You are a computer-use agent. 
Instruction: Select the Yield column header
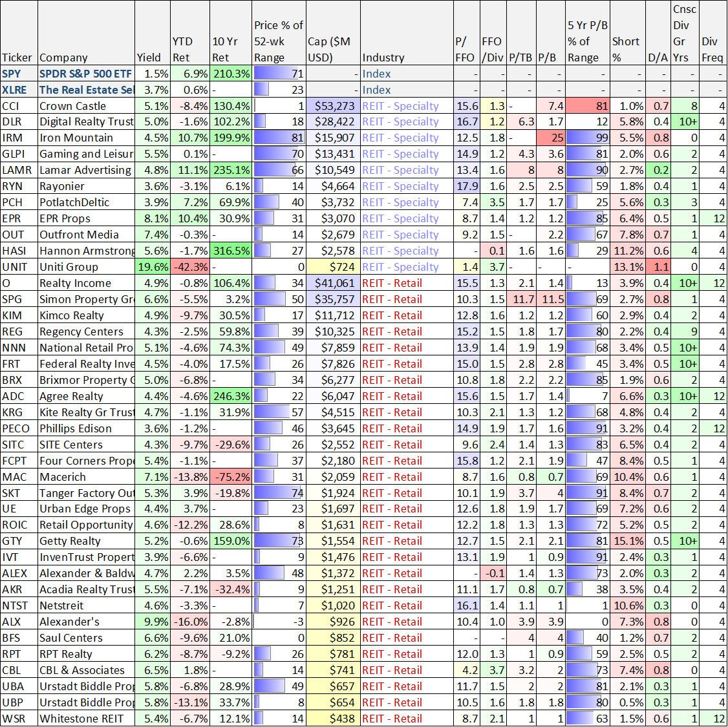point(153,33)
